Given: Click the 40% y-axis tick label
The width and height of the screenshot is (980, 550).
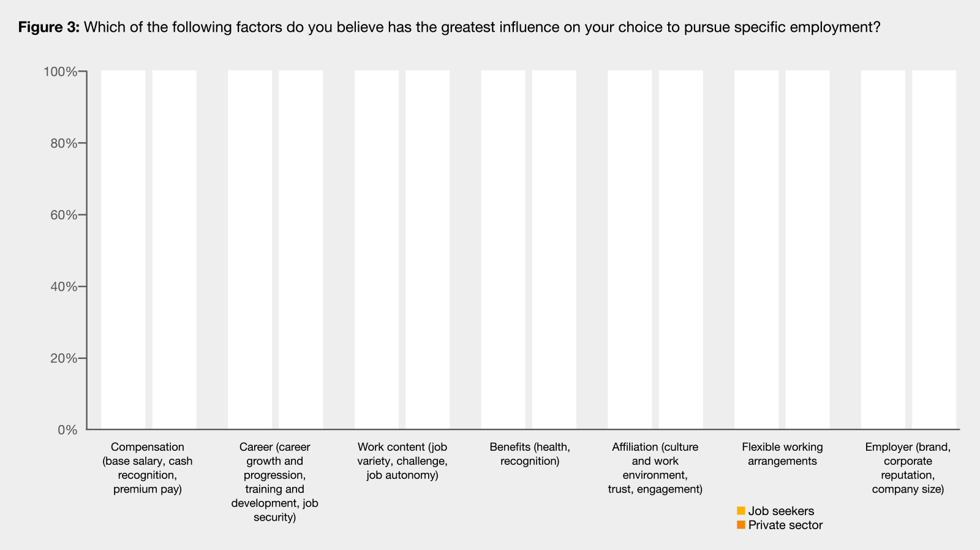Looking at the screenshot, I should coord(62,287).
